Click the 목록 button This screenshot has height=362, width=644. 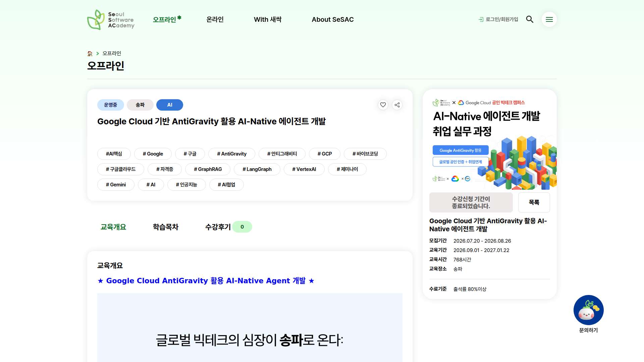534,202
